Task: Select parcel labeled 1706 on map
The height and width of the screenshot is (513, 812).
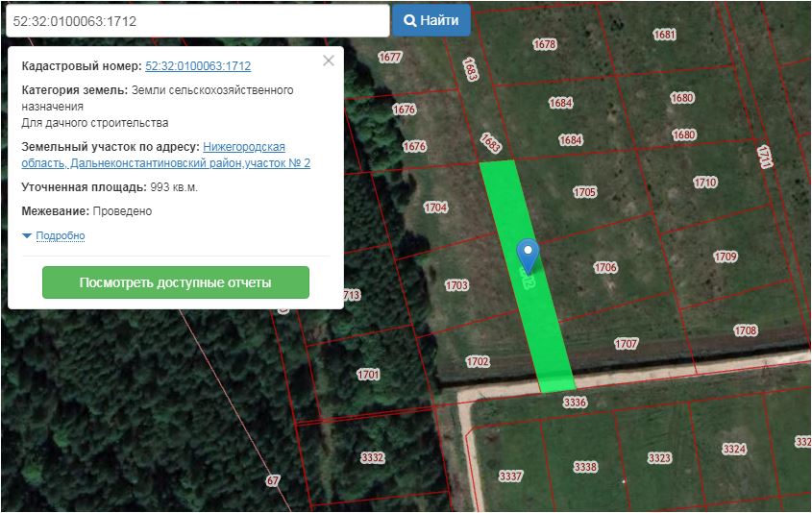Action: [x=605, y=267]
